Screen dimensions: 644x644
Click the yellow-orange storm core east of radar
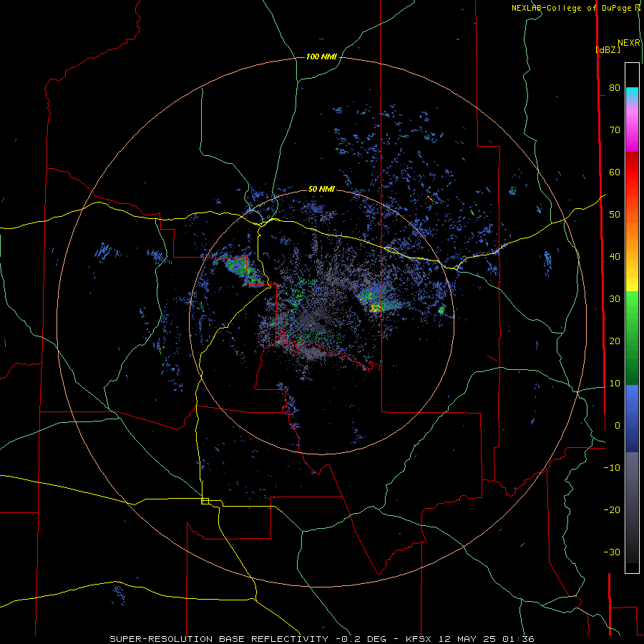[x=376, y=307]
